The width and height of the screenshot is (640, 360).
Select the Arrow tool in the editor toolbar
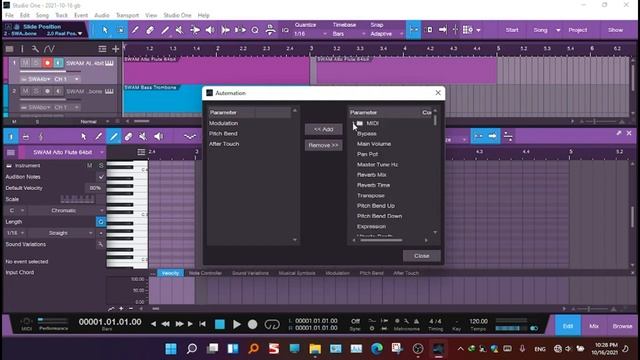[84, 136]
